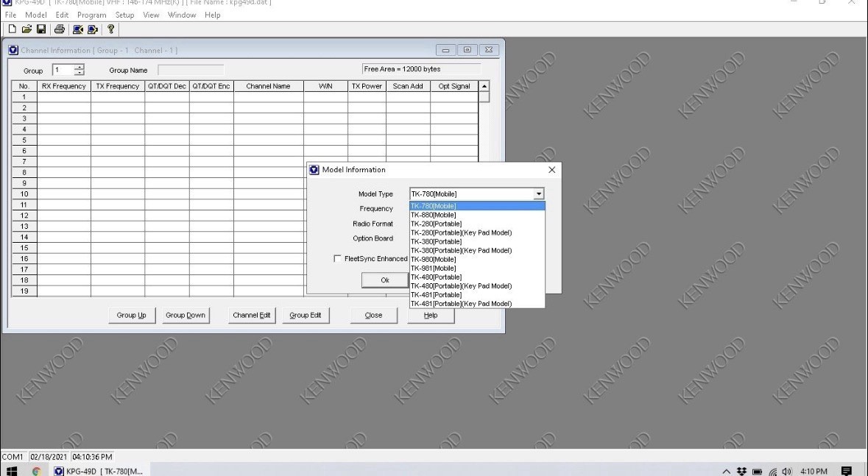Screen dimensions: 868x476
Task: Click the Open file folder icon
Action: 27,29
